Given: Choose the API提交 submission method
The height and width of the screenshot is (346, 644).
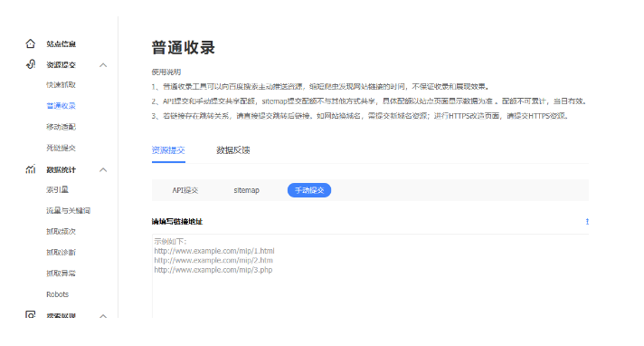Looking at the screenshot, I should [185, 190].
